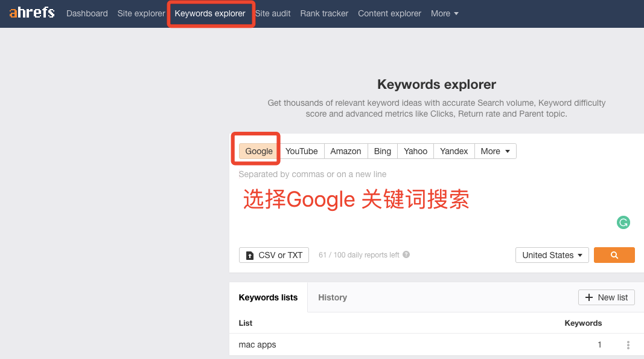Focus the keywords input text area
The width and height of the screenshot is (644, 359).
(x=436, y=202)
